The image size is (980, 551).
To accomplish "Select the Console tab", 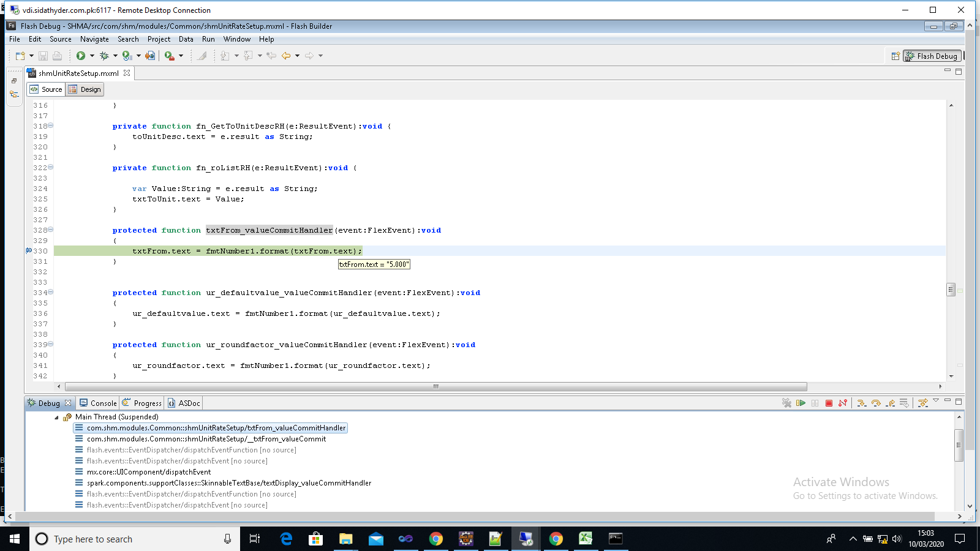I will pyautogui.click(x=98, y=403).
